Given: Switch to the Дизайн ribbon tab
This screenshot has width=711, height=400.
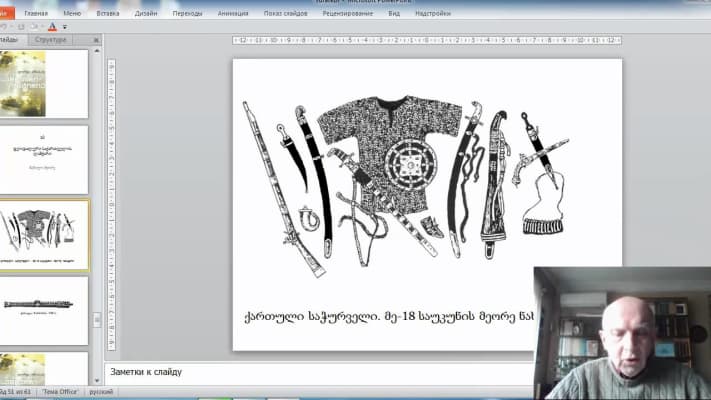Looking at the screenshot, I should pos(148,14).
